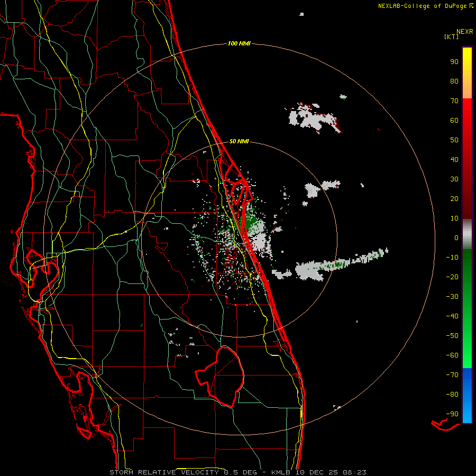The height and width of the screenshot is (476, 476).
Task: Click the 100 NMI range ring label
Action: 239,43
